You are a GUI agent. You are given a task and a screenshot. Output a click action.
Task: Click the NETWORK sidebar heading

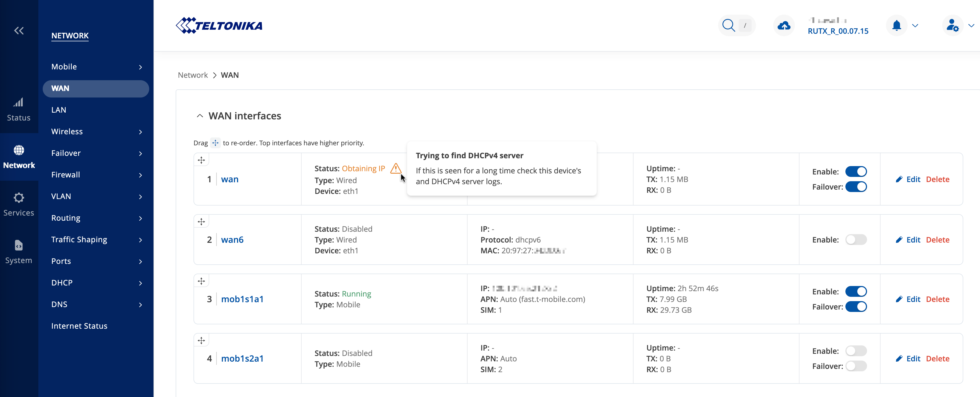pos(70,36)
